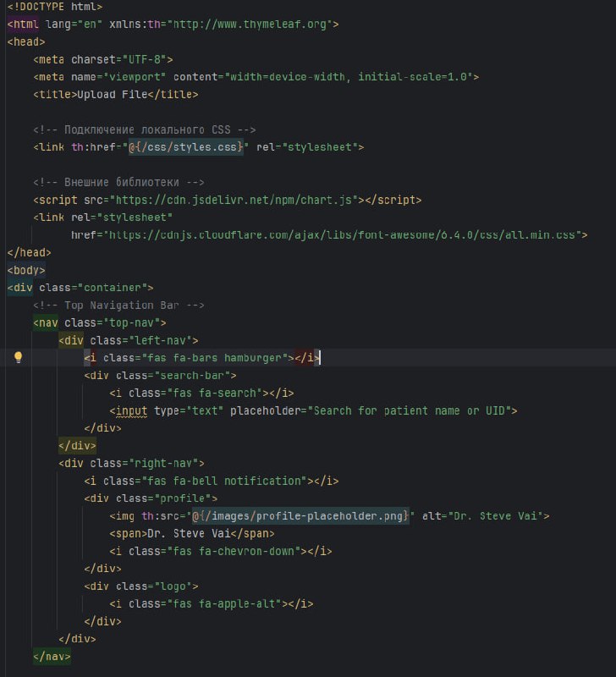Click the div class right-nav line
This screenshot has width=616, height=677.
[x=131, y=464]
